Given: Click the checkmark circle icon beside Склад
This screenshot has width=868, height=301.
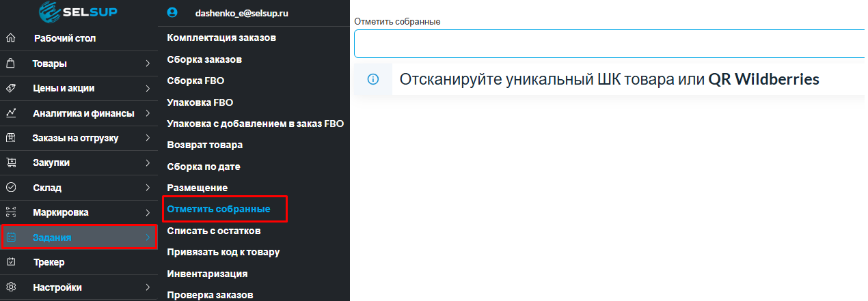Looking at the screenshot, I should click(x=10, y=187).
